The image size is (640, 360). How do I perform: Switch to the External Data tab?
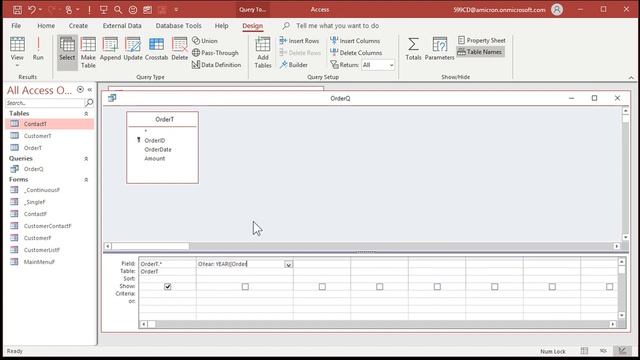pos(122,26)
